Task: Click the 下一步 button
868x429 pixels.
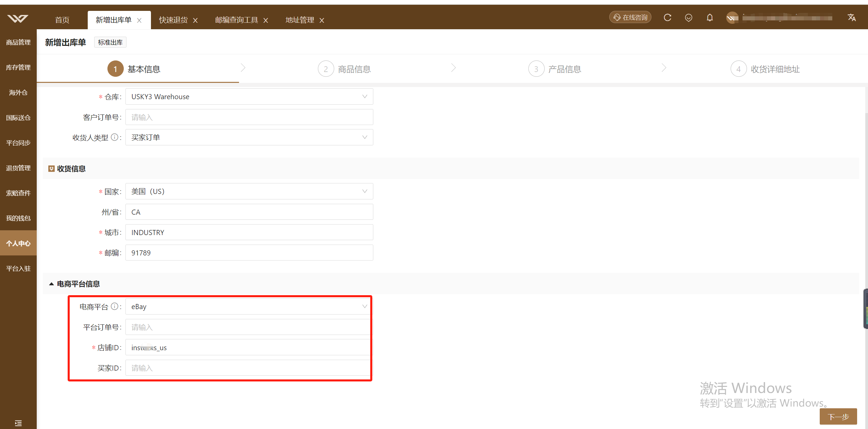Action: coord(838,416)
